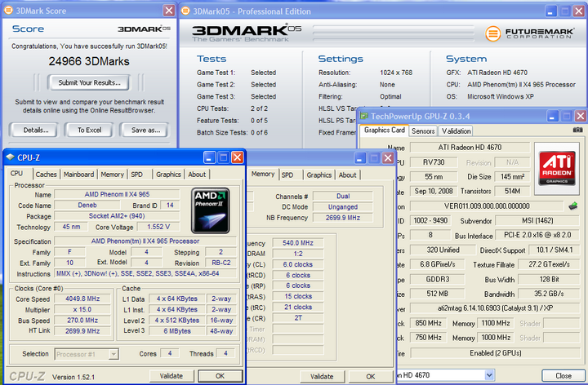This screenshot has height=385, width=588.
Task: Click the DRAM frequency 540.0 MHz value
Action: tap(298, 243)
